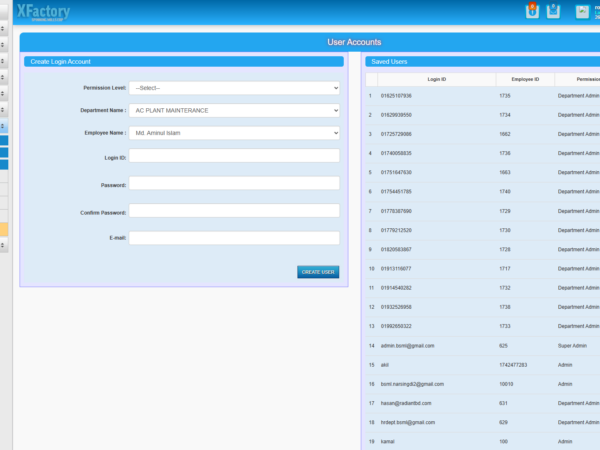The height and width of the screenshot is (450, 600).
Task: Open the Department Name dropdown
Action: (x=234, y=111)
